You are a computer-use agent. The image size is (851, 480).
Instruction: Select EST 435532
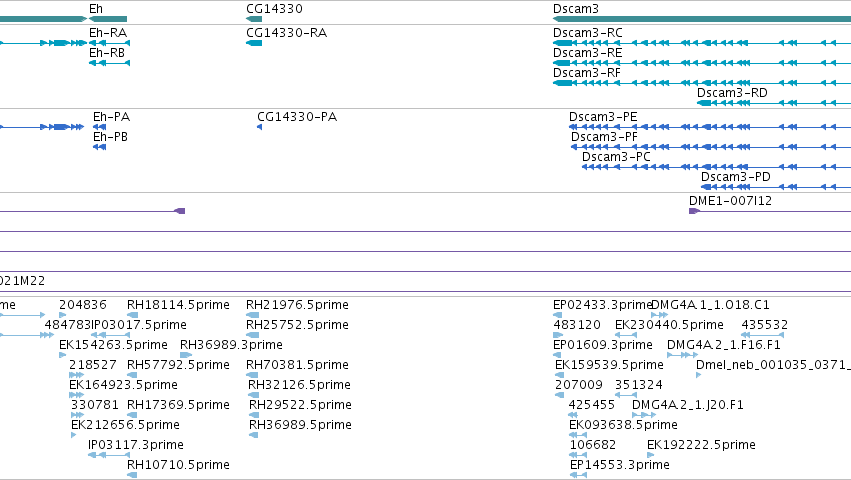click(764, 325)
